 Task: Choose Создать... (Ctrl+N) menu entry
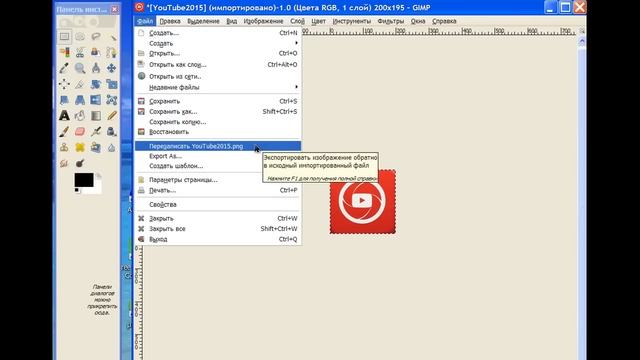click(x=218, y=33)
